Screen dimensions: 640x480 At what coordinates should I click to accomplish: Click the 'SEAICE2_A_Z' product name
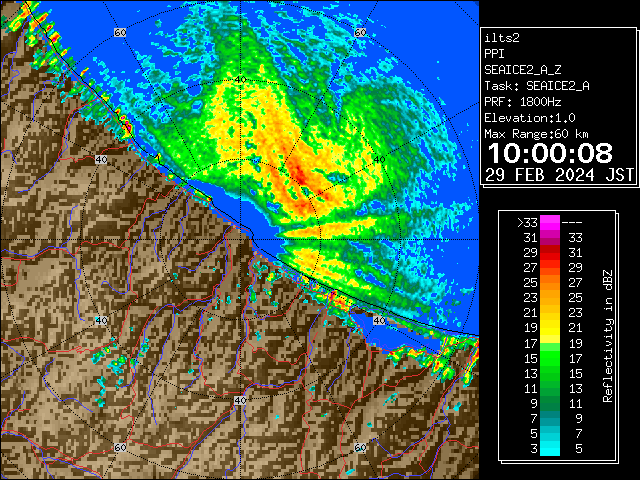point(522,70)
